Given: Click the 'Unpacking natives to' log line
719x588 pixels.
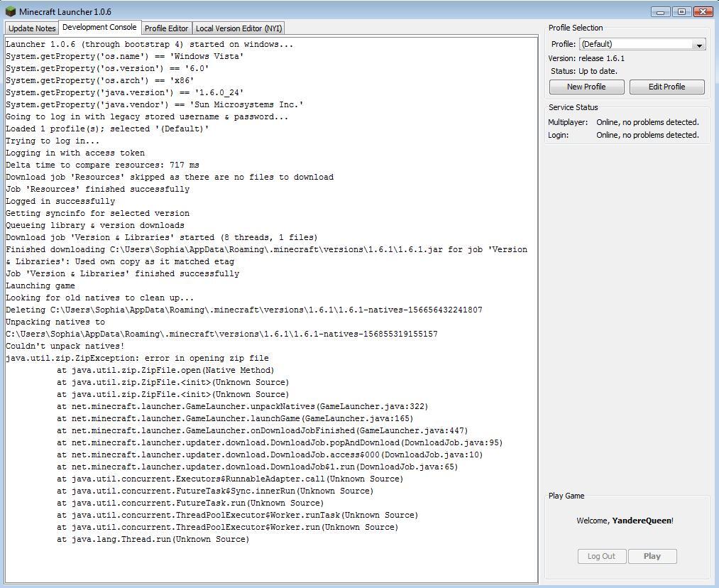Looking at the screenshot, I should (x=55, y=322).
